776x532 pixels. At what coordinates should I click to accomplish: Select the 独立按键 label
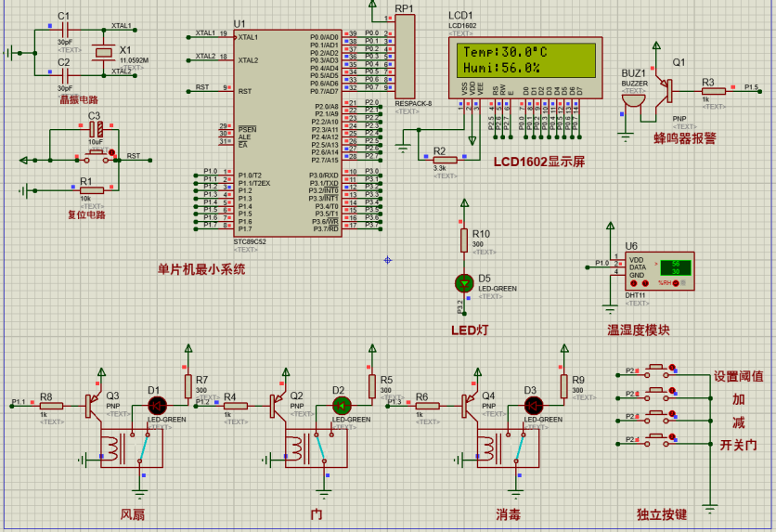click(x=662, y=514)
